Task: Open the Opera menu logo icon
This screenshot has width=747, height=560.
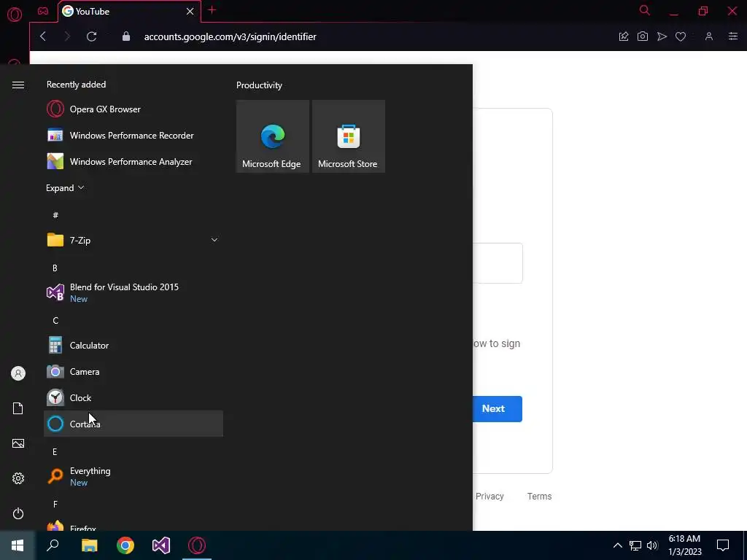Action: (x=15, y=15)
